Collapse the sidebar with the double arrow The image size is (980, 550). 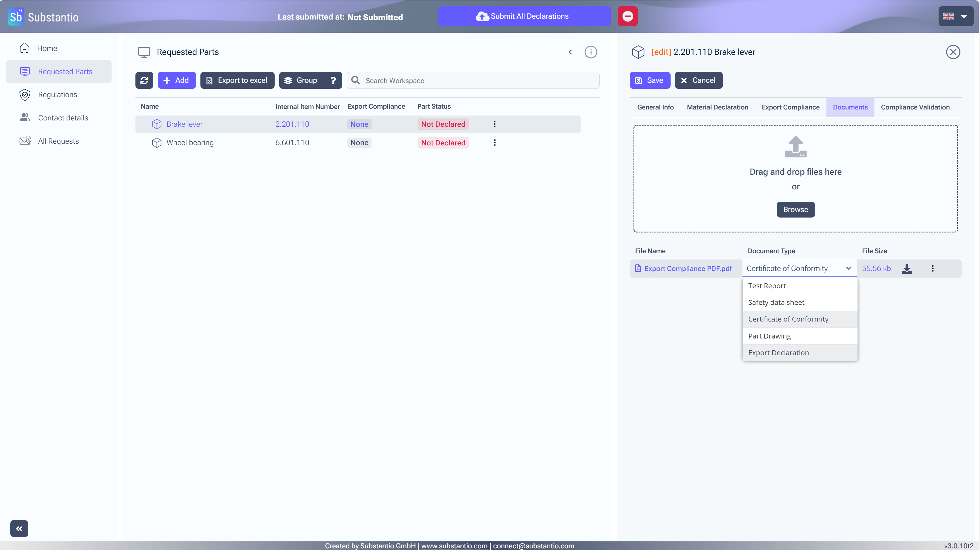coord(19,528)
